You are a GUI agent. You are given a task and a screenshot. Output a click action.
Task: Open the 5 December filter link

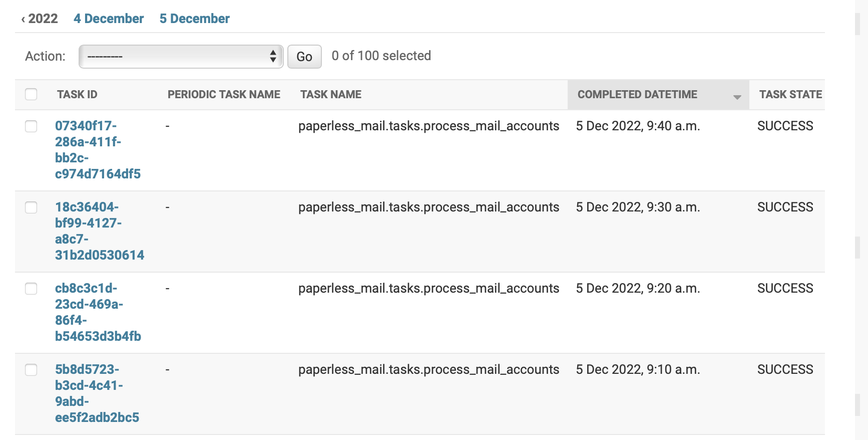pos(195,19)
